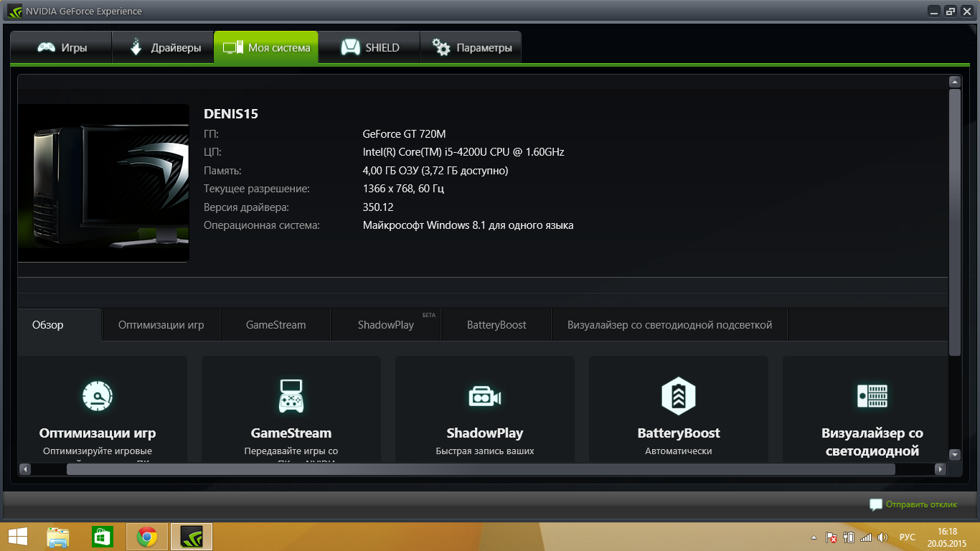Switch to the BatteryBoost sub-tab
980x551 pixels.
click(496, 325)
